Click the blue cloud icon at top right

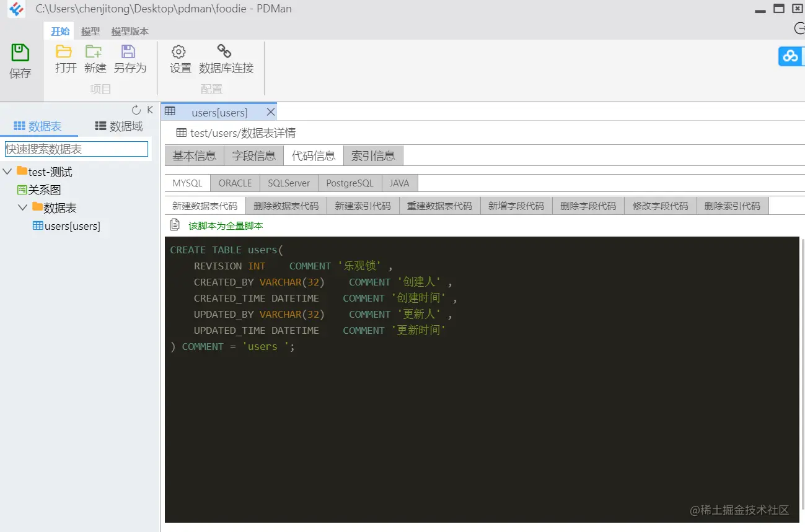[x=791, y=56]
